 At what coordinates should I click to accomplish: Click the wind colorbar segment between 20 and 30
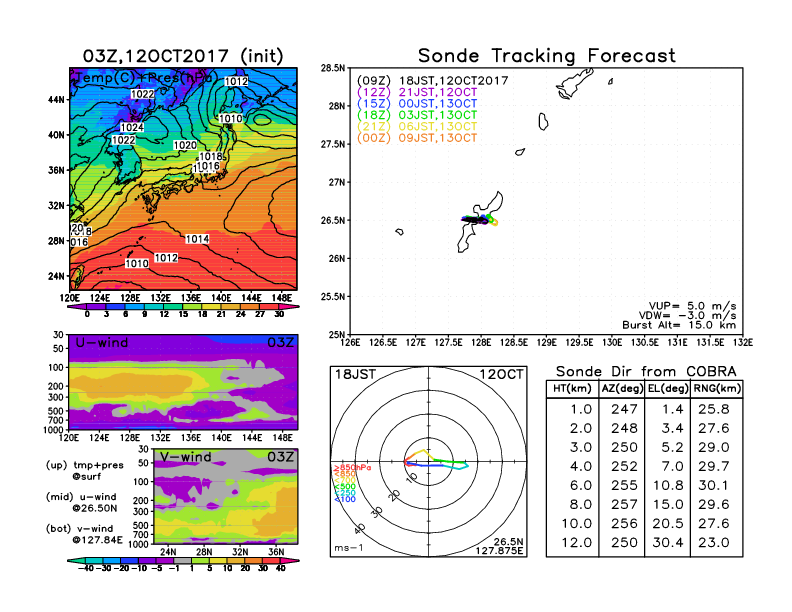click(x=254, y=560)
